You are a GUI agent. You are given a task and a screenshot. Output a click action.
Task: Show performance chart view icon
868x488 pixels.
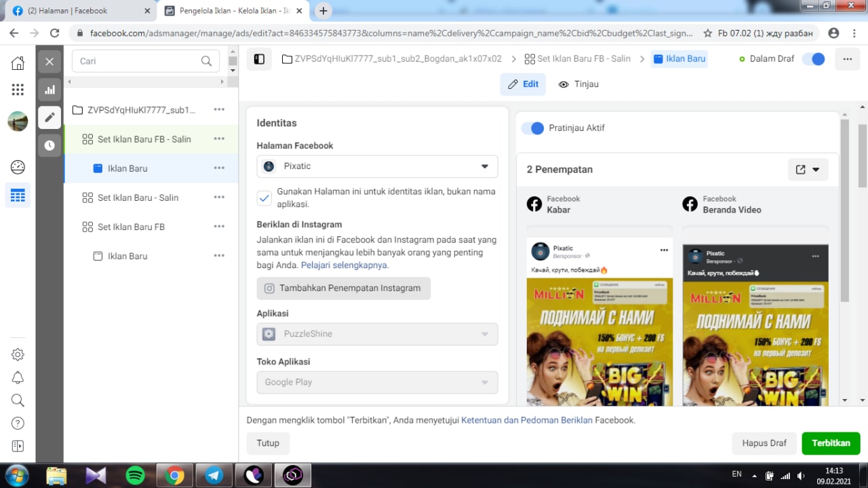50,90
